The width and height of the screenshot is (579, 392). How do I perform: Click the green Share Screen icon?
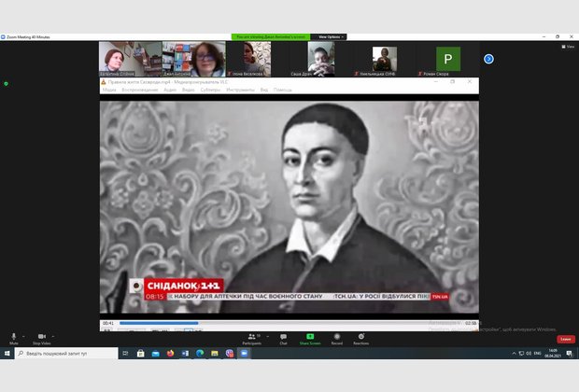310,336
